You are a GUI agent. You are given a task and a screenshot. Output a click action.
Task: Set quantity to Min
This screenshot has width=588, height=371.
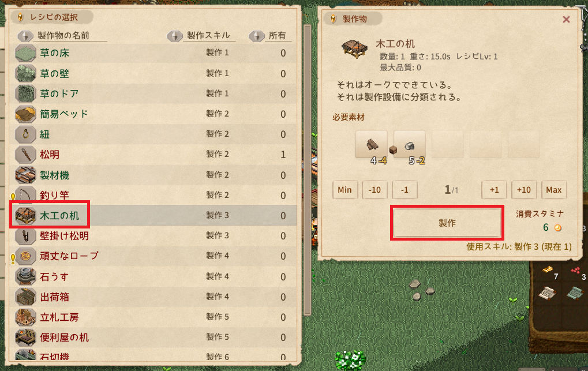[345, 190]
